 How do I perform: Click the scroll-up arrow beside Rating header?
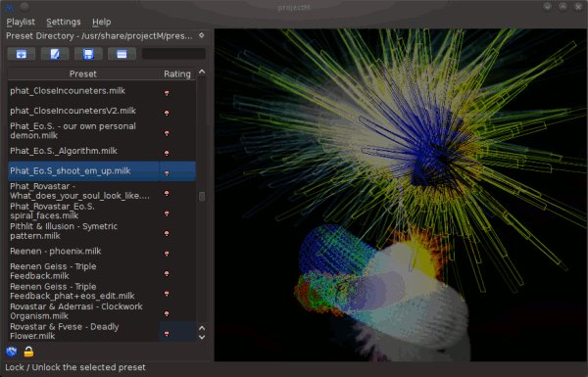pos(202,71)
